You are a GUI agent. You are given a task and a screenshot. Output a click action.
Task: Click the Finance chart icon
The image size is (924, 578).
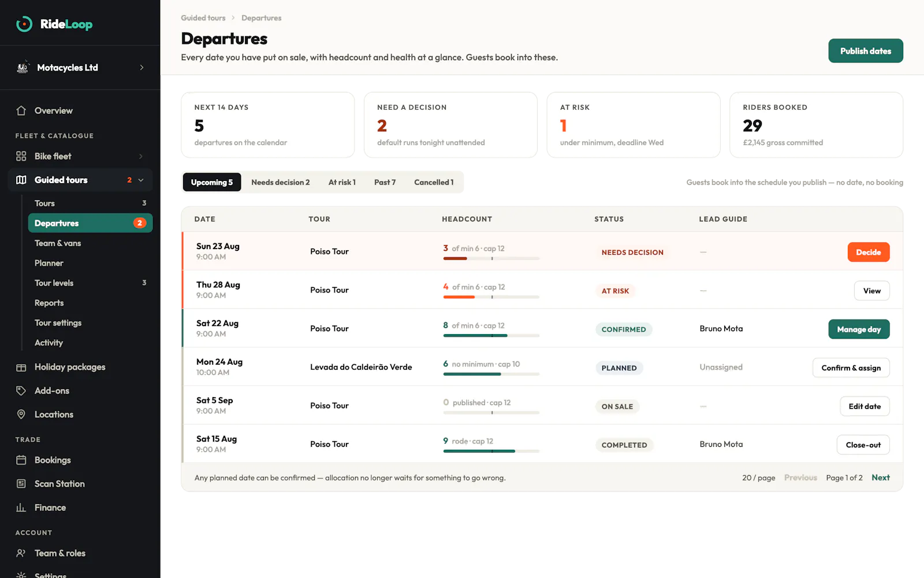point(21,507)
